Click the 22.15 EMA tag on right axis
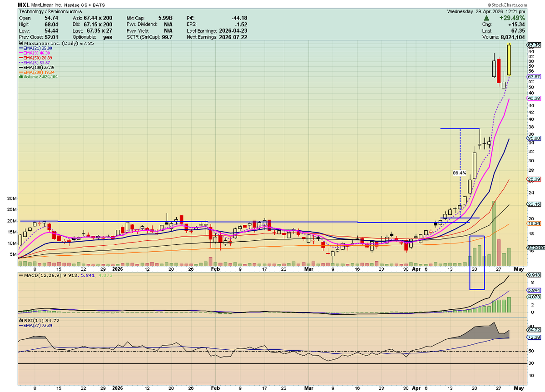Image resolution: width=545 pixels, height=392 pixels. [534, 204]
